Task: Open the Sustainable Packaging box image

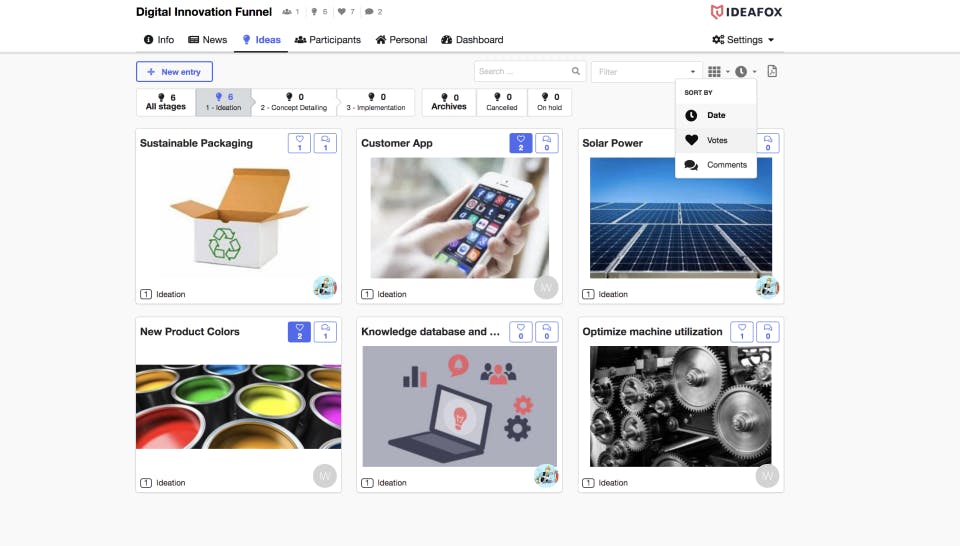Action: [238, 219]
